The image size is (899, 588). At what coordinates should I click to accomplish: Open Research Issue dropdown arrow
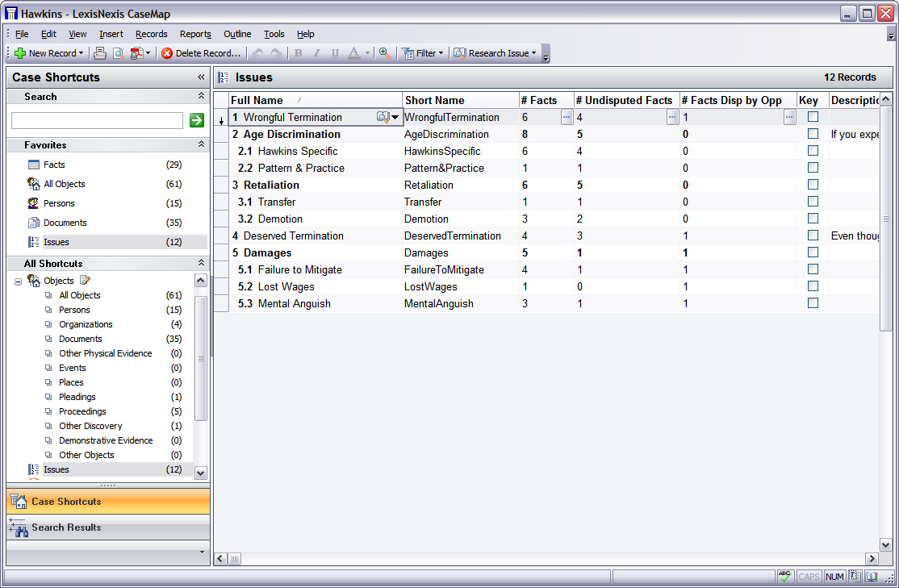[533, 53]
